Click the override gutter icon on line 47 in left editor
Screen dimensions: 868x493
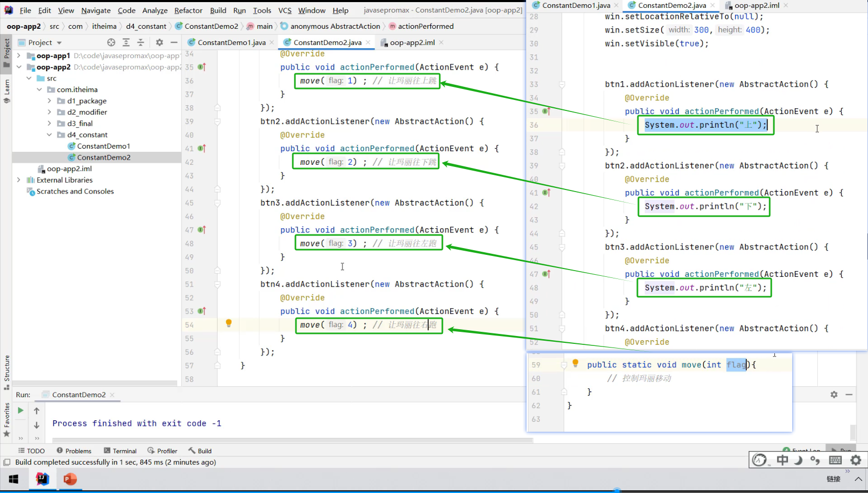coord(201,230)
